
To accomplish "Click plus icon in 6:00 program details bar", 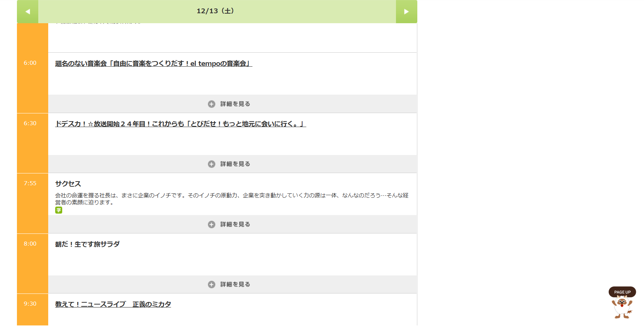I will pyautogui.click(x=212, y=104).
